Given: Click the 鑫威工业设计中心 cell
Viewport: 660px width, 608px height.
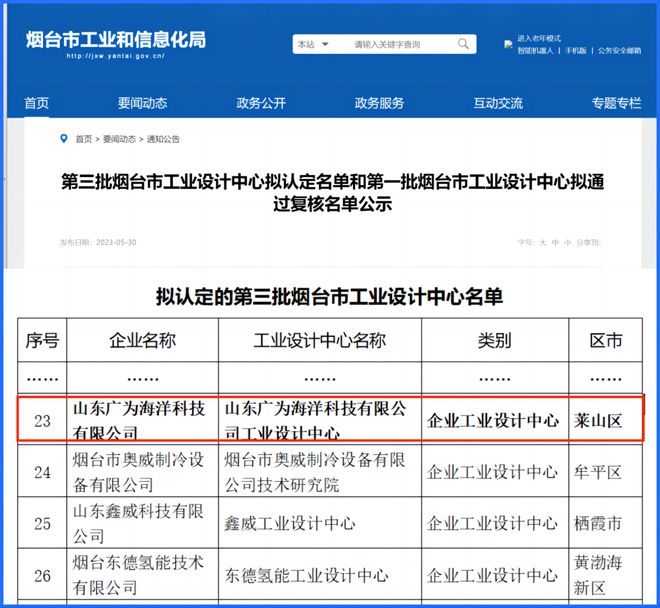Looking at the screenshot, I should point(320,523).
